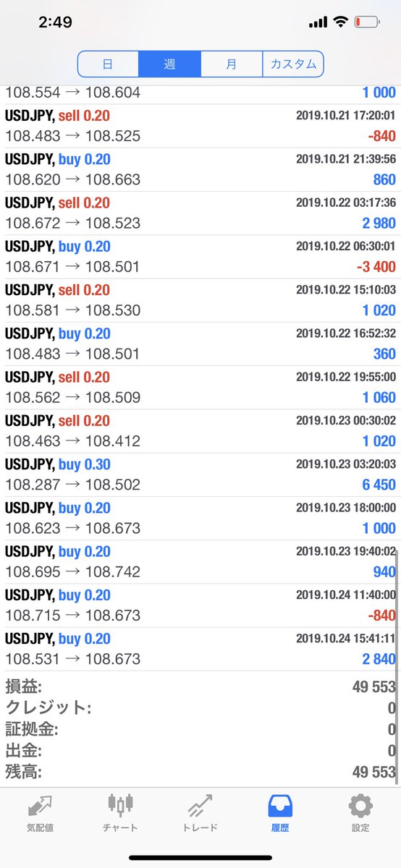The width and height of the screenshot is (401, 868).
Task: Tap the Wi-Fi status icon
Action: (340, 22)
